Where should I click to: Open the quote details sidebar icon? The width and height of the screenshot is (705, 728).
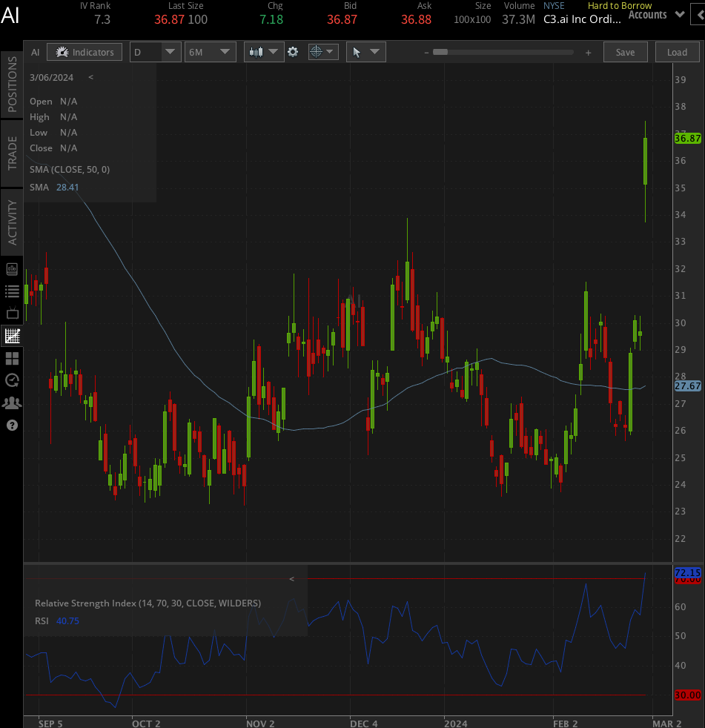point(12,269)
